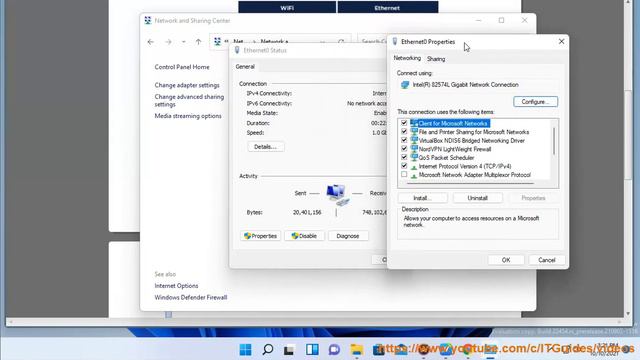This screenshot has width=640, height=360.
Task: Select Microsoft Network Adapter Multiplexor Protocol row
Action: coord(475,175)
